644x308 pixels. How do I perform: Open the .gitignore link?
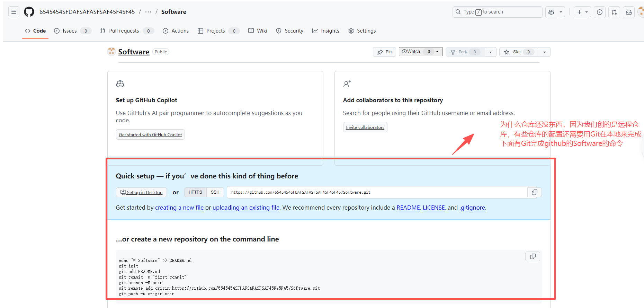(472, 208)
